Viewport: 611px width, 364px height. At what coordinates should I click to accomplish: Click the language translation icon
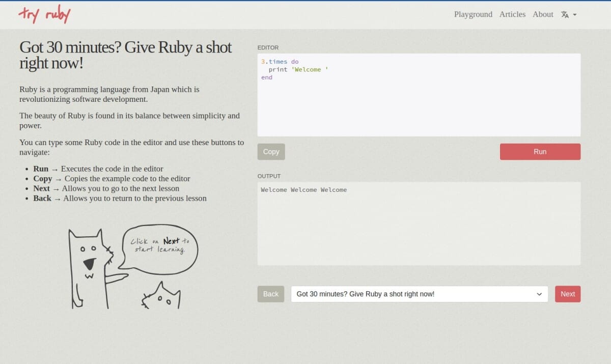[566, 14]
